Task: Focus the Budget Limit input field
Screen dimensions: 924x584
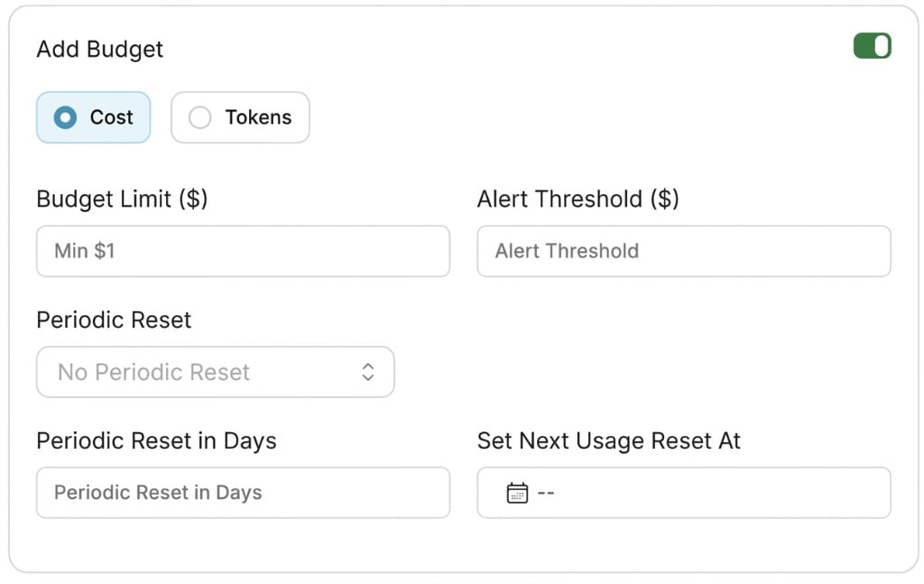Action: [244, 251]
